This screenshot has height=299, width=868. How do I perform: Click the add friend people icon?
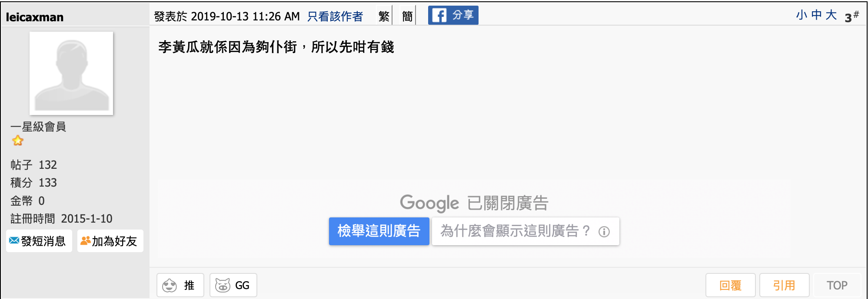click(86, 240)
